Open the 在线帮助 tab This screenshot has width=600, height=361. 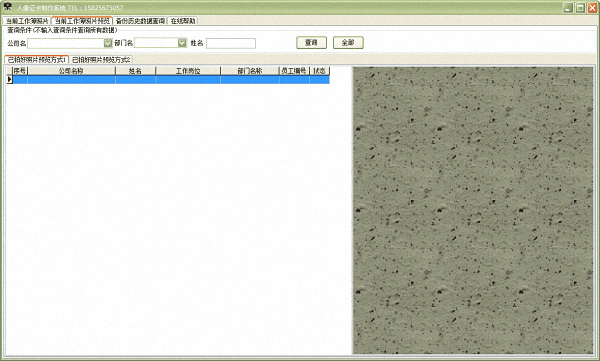pyautogui.click(x=183, y=21)
